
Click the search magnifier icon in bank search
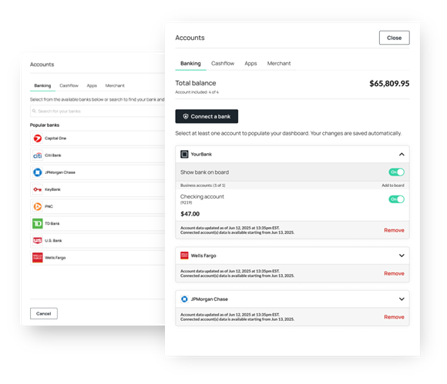(34, 111)
